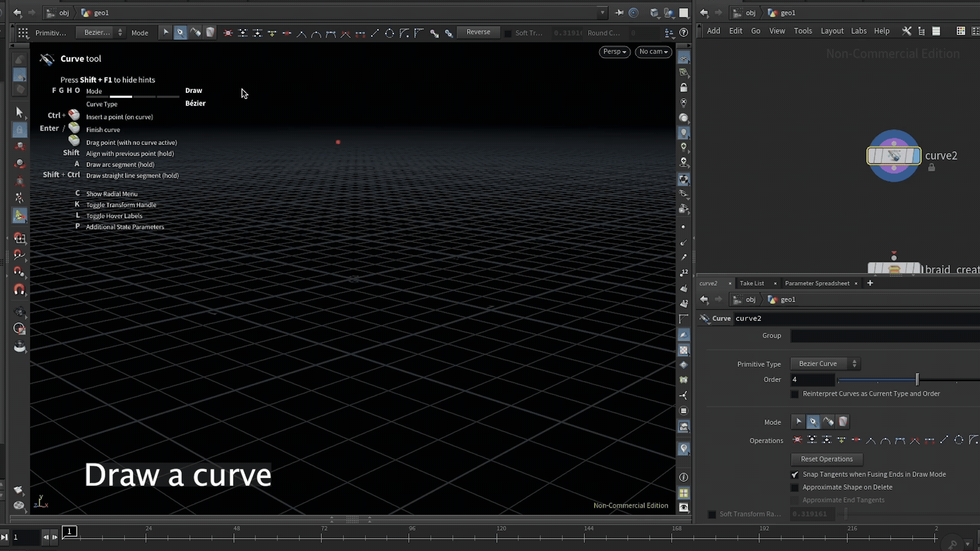Screen dimensions: 980x551
Task: Click the Select mode arrow in parameter panel
Action: (x=798, y=421)
